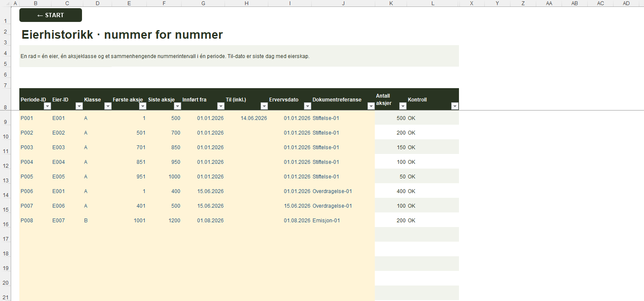
Task: Select cell with Periode-ID P001
Action: pos(35,118)
